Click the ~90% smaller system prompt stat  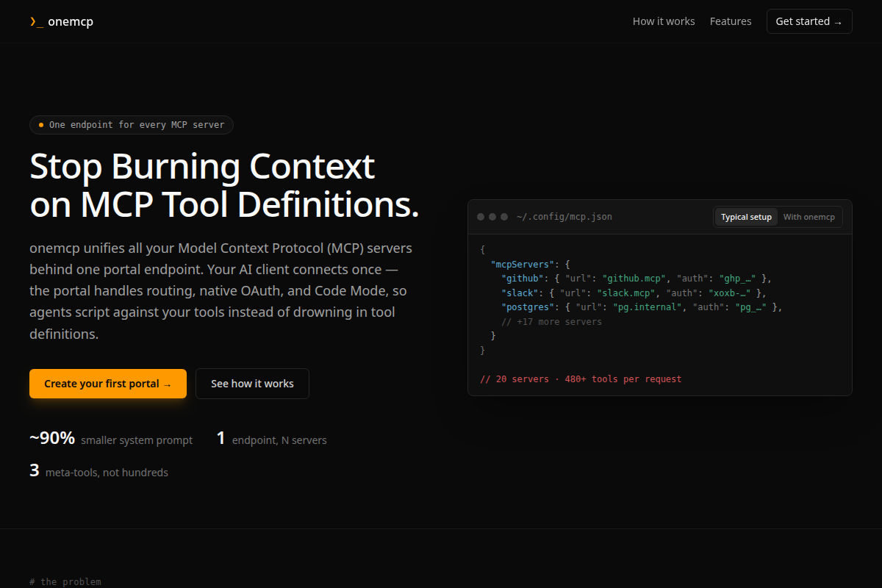click(x=111, y=439)
